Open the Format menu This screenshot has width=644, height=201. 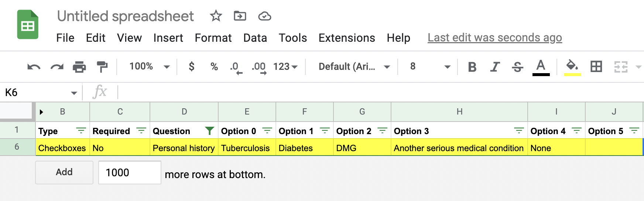click(213, 38)
